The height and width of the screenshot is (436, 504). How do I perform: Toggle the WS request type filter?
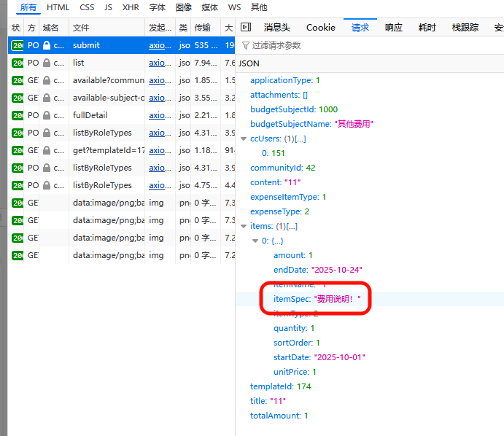pyautogui.click(x=234, y=7)
